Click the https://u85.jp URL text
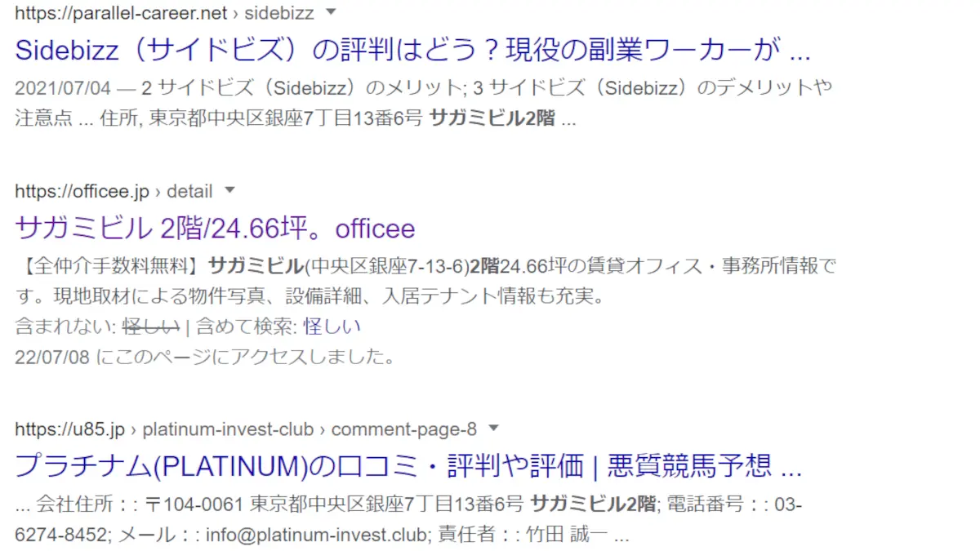The image size is (980, 551). pyautogui.click(x=69, y=429)
